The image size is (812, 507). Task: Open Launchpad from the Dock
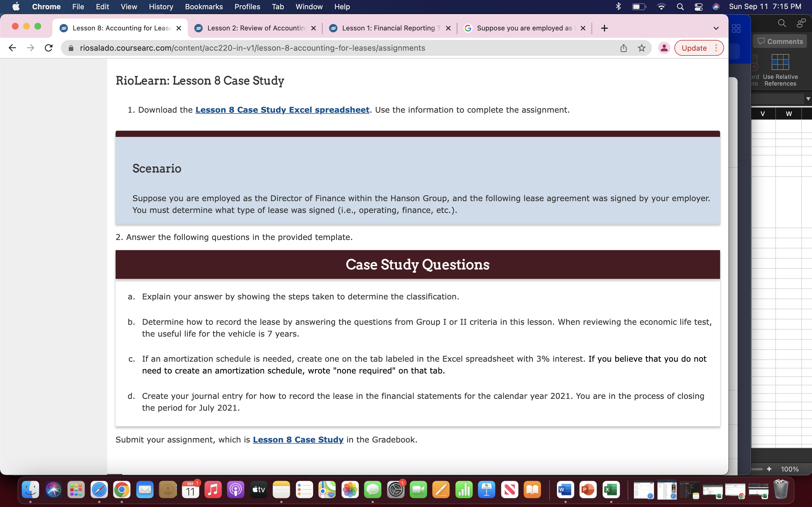tap(76, 490)
